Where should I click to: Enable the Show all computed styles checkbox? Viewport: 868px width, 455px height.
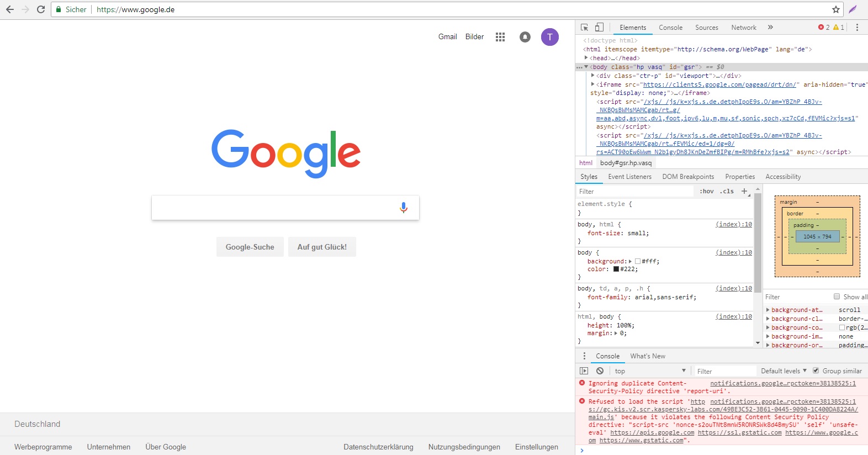[837, 297]
